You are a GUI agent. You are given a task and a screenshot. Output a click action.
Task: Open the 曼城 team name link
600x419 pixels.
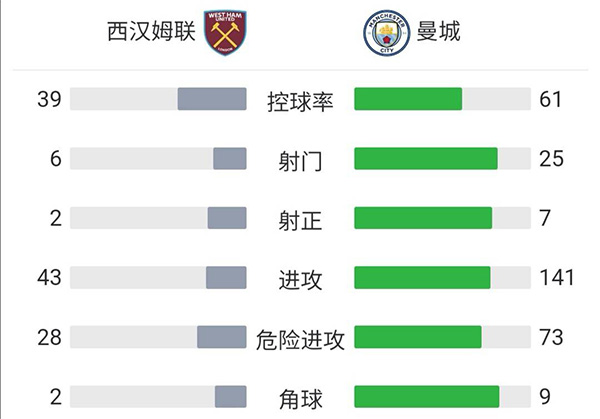[x=439, y=33]
